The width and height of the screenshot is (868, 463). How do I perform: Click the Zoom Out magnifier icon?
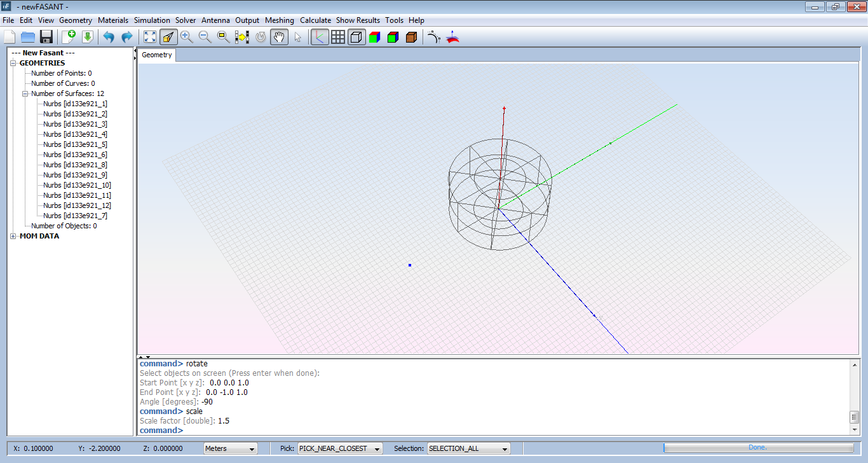[x=205, y=37]
